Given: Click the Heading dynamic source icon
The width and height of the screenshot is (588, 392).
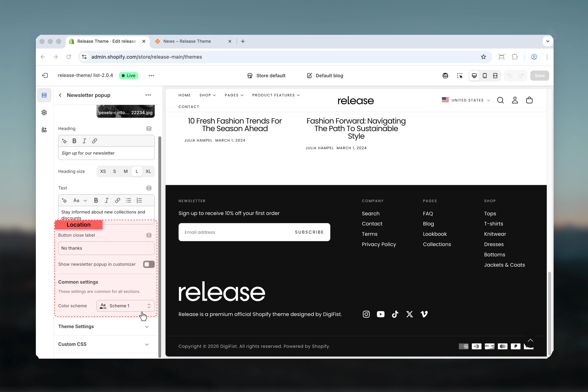Looking at the screenshot, I should [x=149, y=129].
